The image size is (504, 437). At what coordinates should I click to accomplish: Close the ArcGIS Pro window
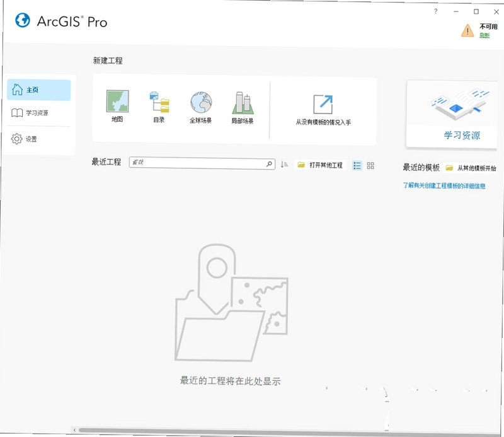496,12
